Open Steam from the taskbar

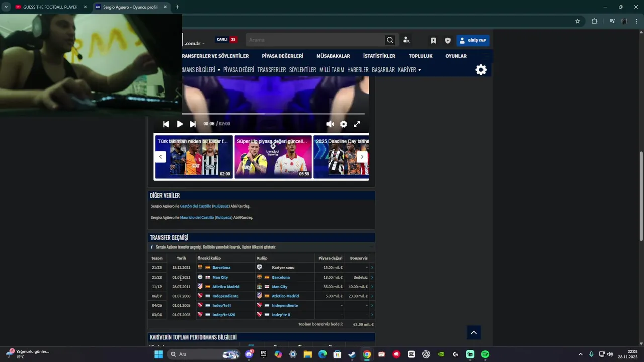pyautogui.click(x=352, y=354)
